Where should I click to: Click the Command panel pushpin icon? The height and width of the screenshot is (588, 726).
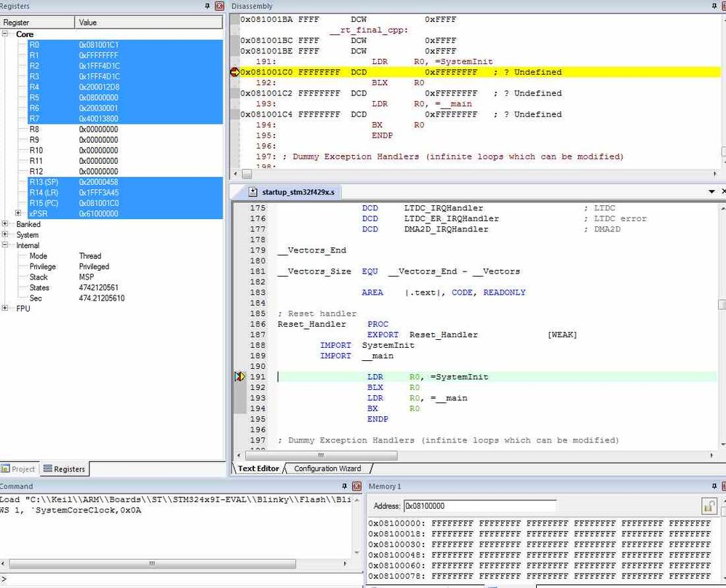[345, 486]
